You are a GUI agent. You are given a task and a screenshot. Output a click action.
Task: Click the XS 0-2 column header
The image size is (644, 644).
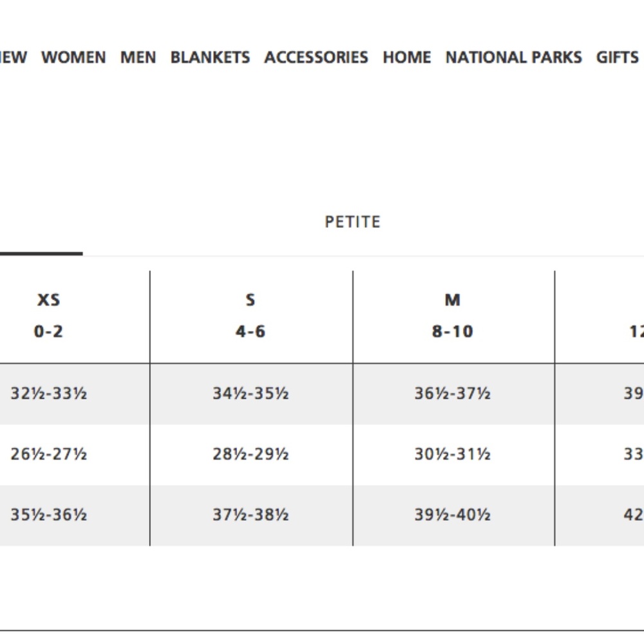[x=48, y=316]
